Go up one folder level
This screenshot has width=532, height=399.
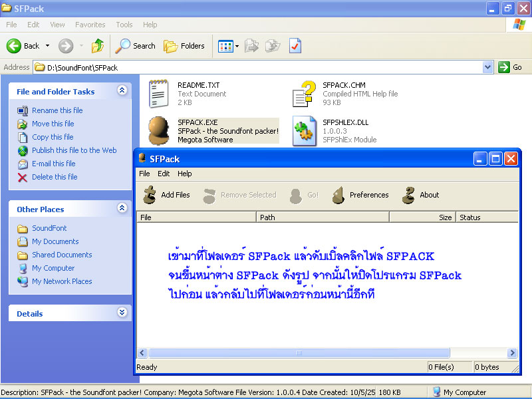pos(98,46)
